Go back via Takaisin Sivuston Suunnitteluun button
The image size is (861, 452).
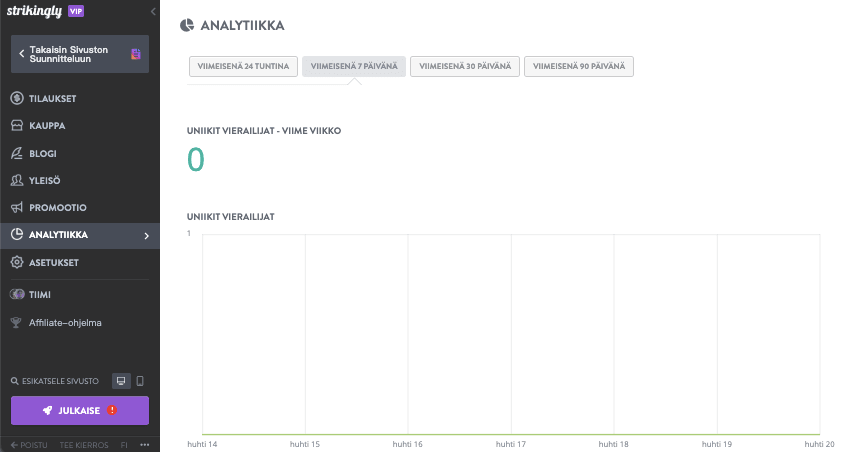80,54
